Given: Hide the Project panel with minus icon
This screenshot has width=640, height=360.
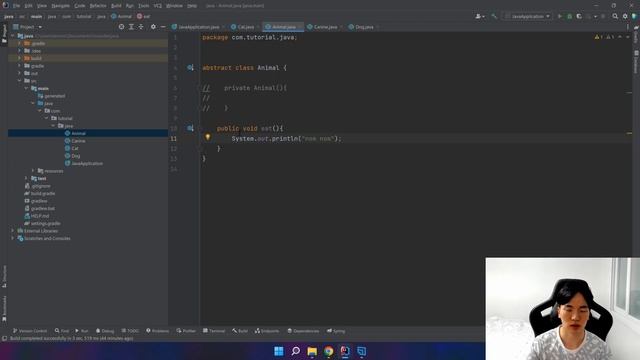Looking at the screenshot, I should point(163,27).
